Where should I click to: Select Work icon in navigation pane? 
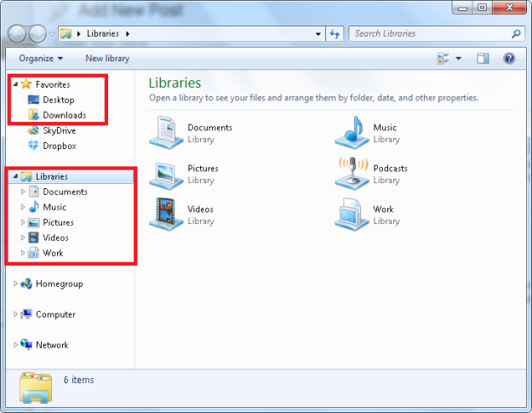pyautogui.click(x=33, y=253)
